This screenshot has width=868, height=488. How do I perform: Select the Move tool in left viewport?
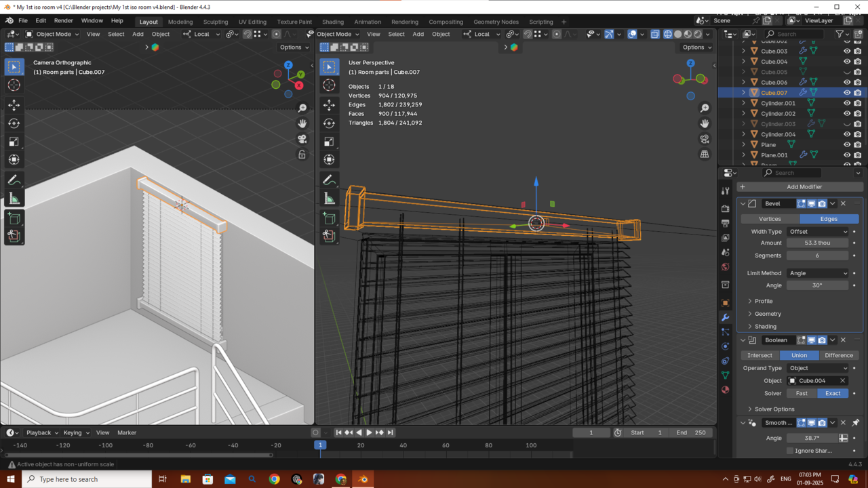coord(14,105)
